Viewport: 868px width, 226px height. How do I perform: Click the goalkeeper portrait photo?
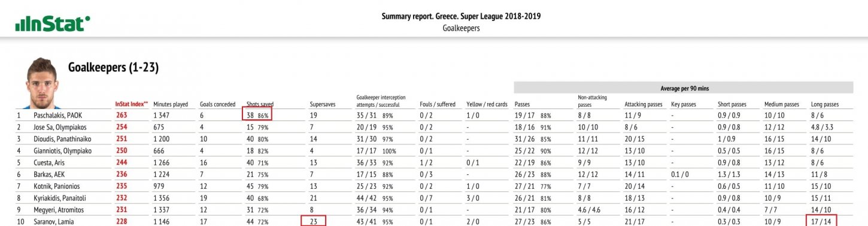[x=41, y=83]
